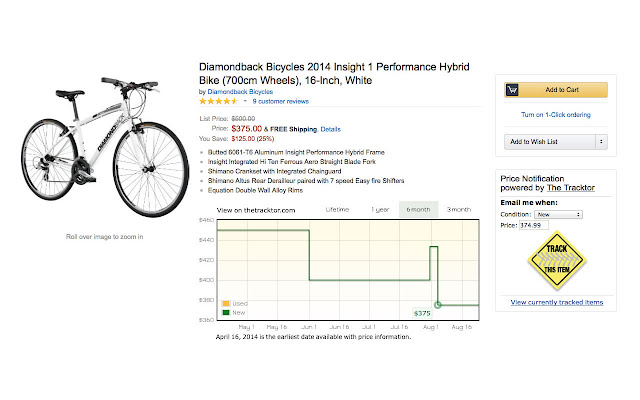Click the green circle price marker on chart
The image size is (640, 400).
tap(438, 304)
